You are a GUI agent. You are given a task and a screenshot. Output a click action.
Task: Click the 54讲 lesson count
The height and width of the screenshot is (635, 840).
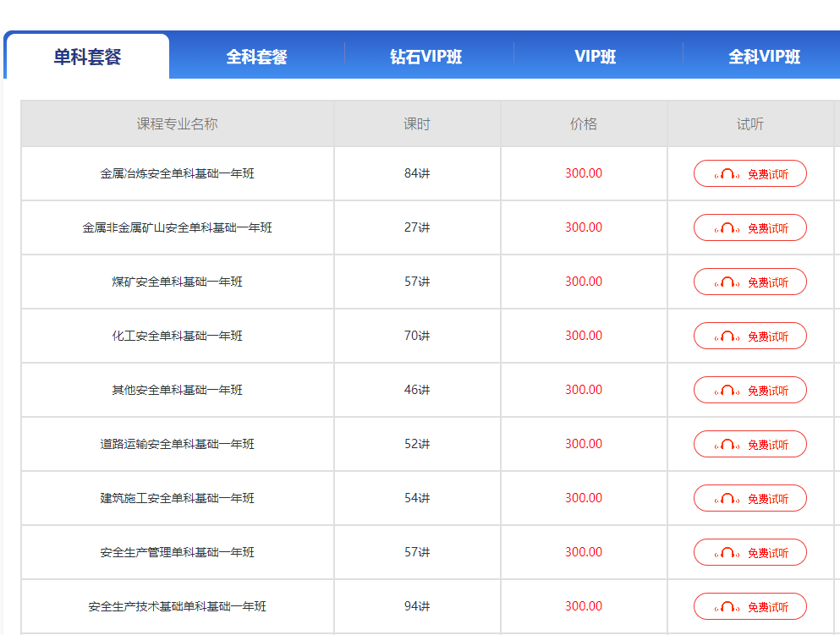[417, 498]
